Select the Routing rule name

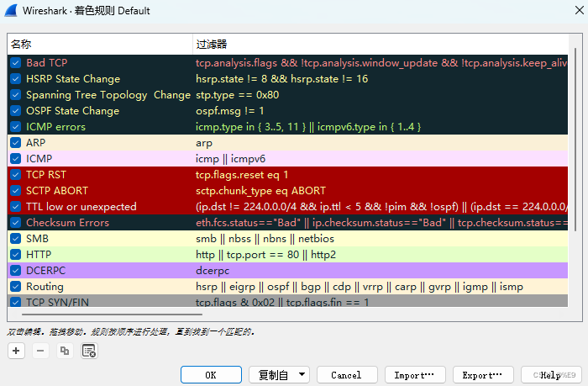[x=45, y=286]
